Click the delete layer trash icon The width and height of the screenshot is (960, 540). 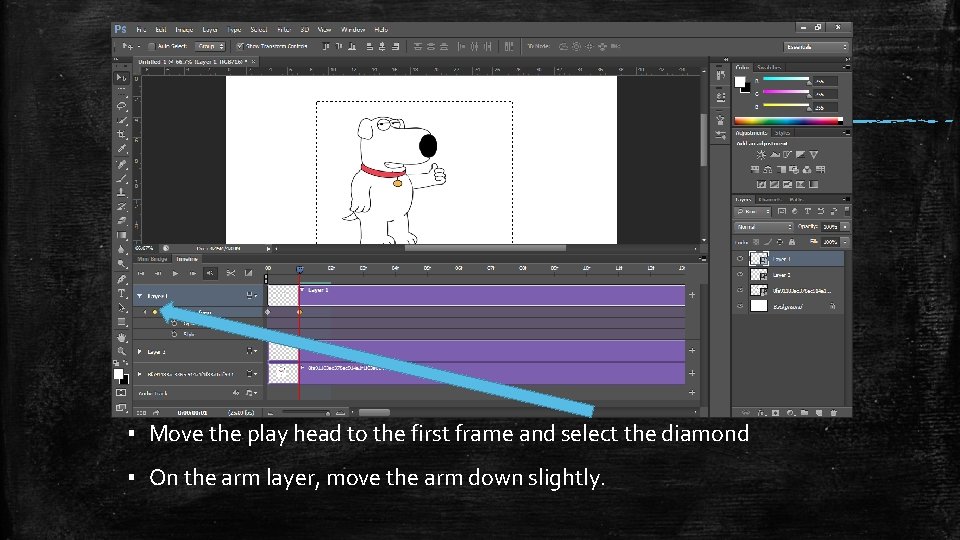(x=833, y=413)
